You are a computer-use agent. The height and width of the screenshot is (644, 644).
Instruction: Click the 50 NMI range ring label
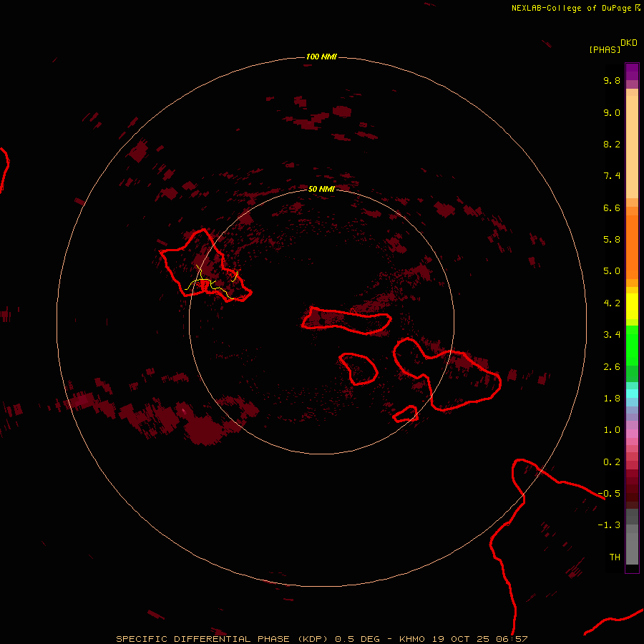coord(321,189)
